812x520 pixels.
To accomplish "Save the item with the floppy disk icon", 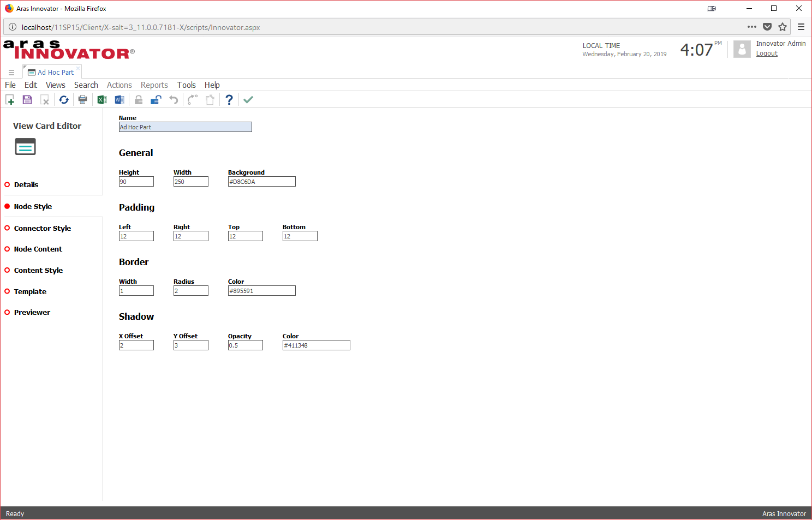I will point(27,100).
